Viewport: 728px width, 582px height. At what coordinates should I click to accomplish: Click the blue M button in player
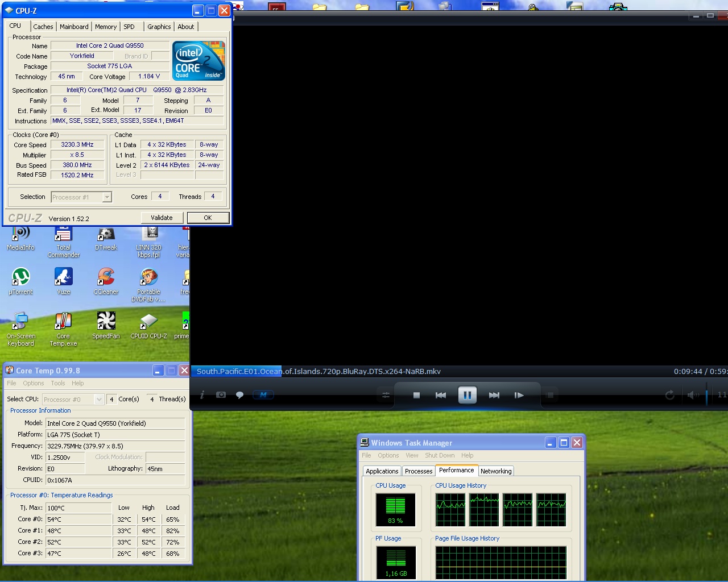coord(263,395)
